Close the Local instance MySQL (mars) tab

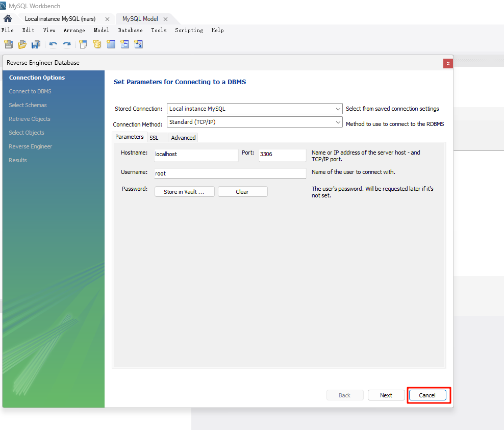[107, 19]
